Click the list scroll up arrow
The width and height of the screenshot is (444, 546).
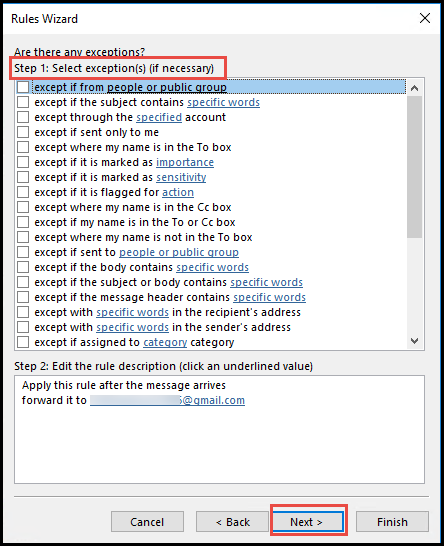(414, 88)
